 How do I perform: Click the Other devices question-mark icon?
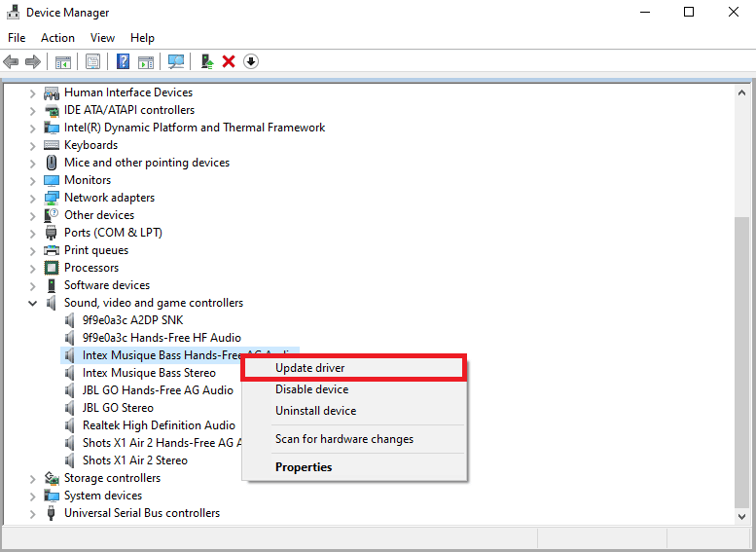click(x=52, y=215)
